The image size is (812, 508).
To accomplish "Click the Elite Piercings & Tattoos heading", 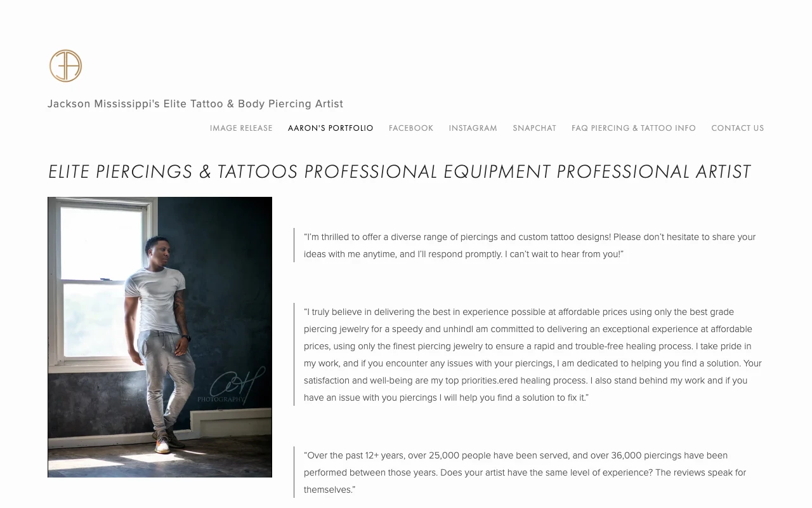I will (x=400, y=171).
